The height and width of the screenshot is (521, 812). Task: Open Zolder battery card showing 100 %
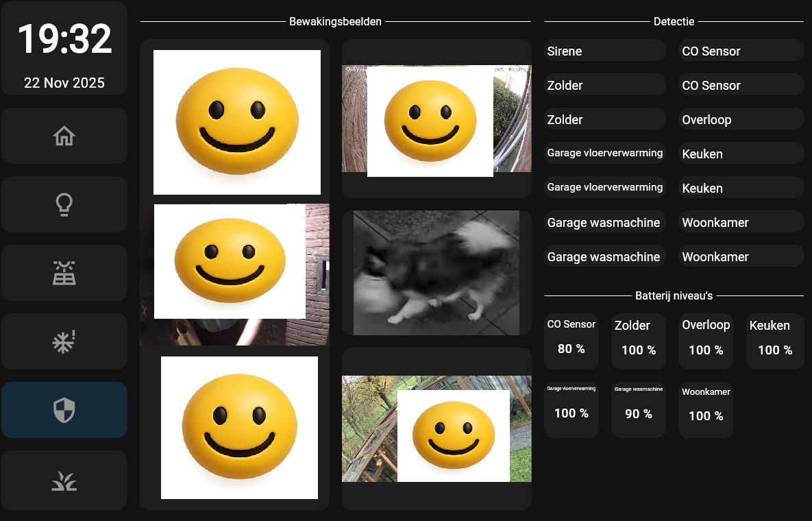click(639, 341)
